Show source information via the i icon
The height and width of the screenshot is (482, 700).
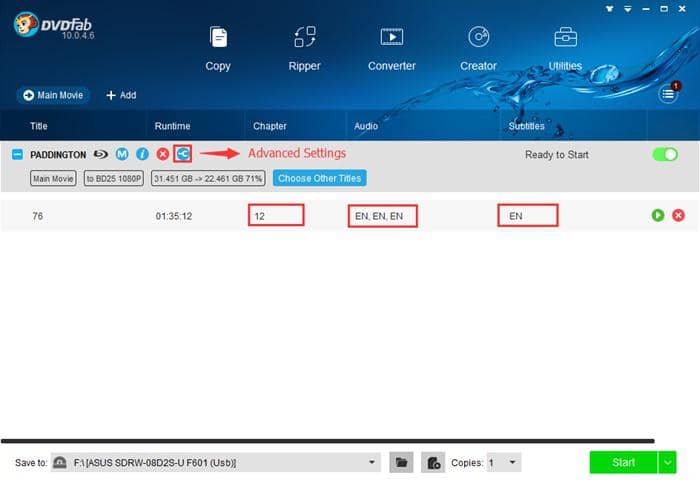point(142,154)
